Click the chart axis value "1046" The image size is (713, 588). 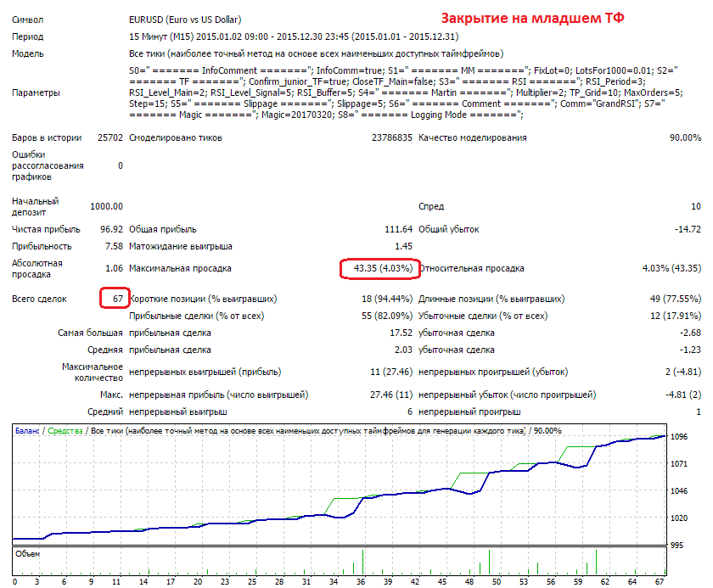pyautogui.click(x=679, y=491)
